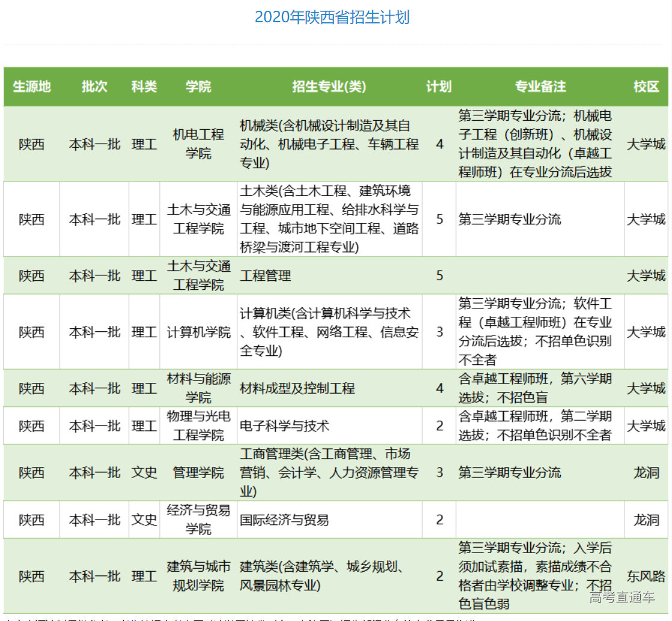Click the 物理与光电工程学院 cell

tap(198, 426)
